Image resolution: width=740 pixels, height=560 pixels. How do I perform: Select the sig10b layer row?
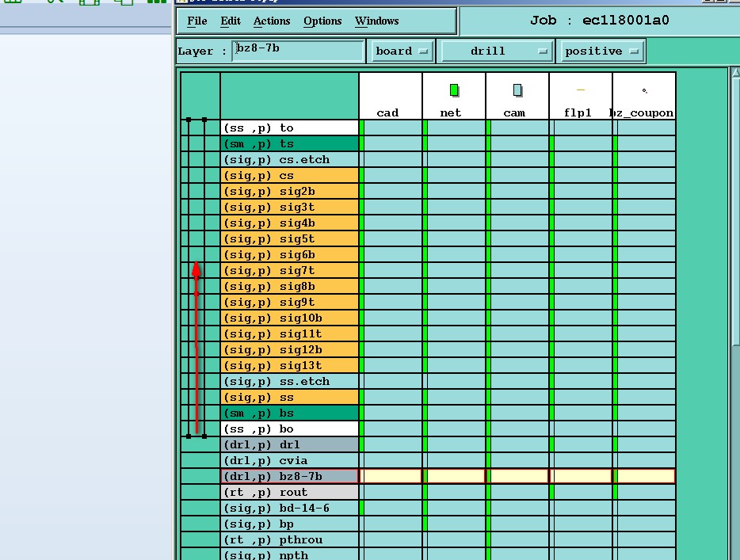coord(289,318)
